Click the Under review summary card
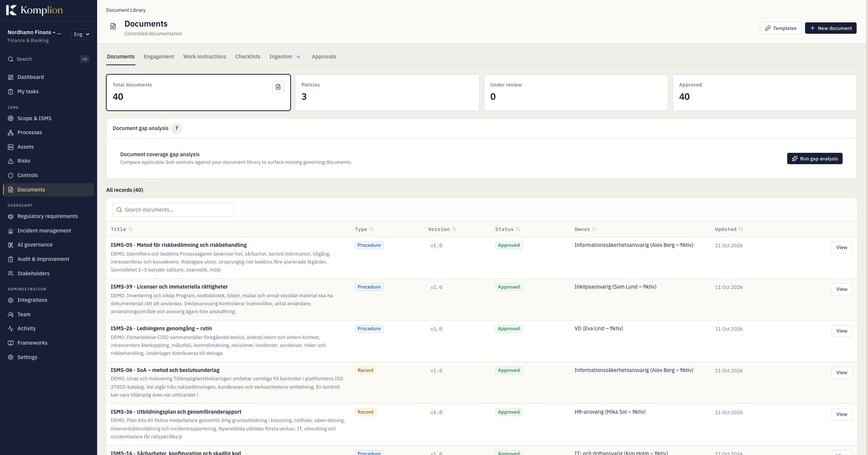The image size is (868, 455). pos(576,93)
